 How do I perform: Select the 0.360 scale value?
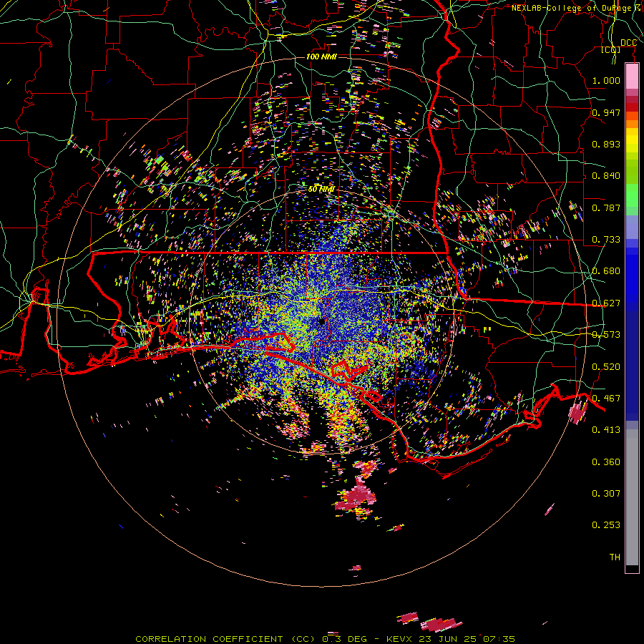point(606,462)
